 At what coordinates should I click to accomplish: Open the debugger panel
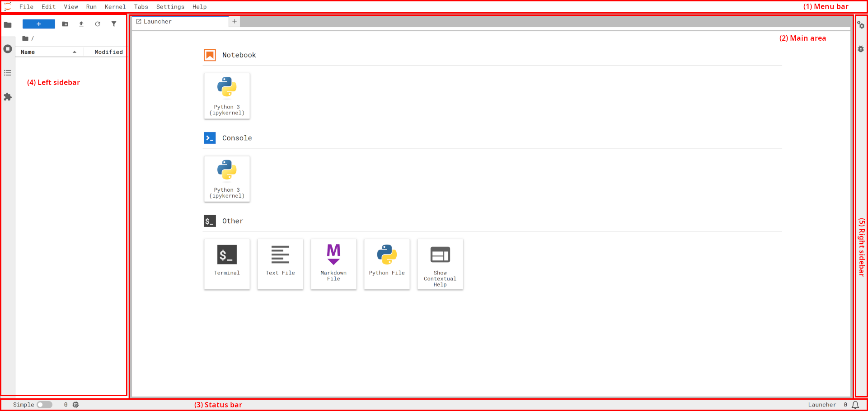click(x=861, y=49)
